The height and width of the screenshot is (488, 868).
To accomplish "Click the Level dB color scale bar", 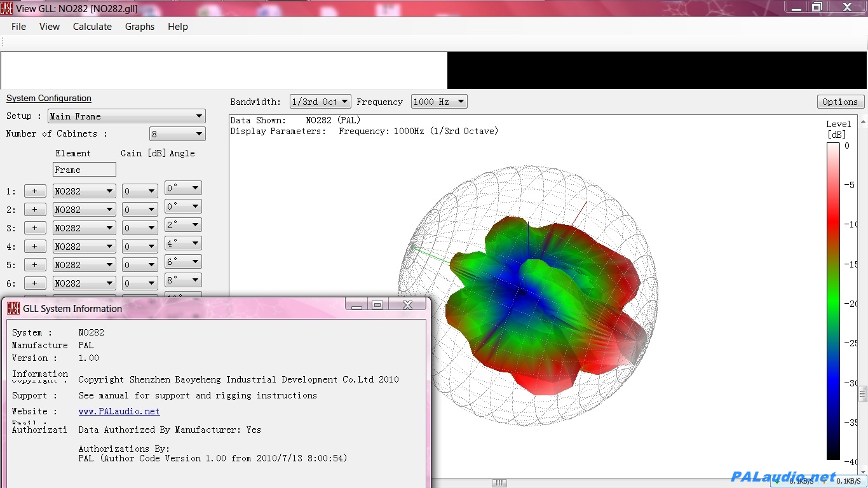I will pyautogui.click(x=833, y=301).
